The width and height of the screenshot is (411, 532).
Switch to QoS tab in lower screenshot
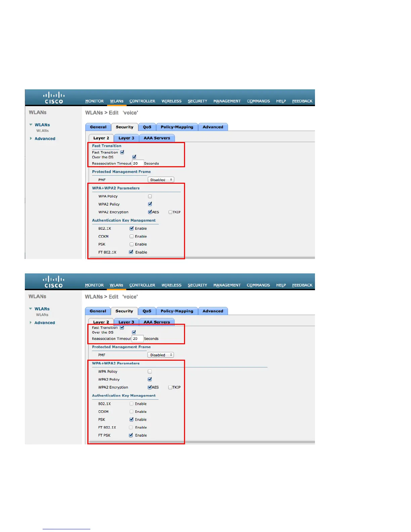[x=147, y=311]
